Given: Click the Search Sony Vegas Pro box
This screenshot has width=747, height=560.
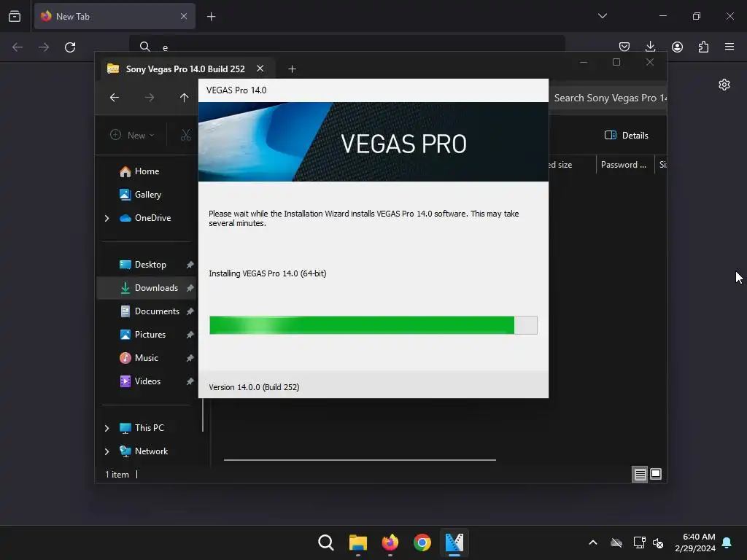Looking at the screenshot, I should [608, 98].
